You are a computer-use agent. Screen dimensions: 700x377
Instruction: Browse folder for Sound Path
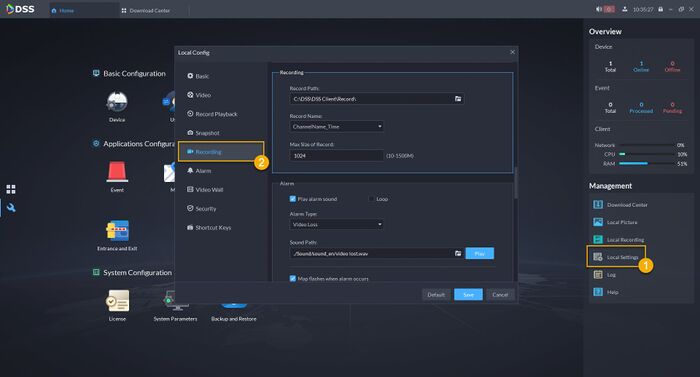tap(458, 253)
